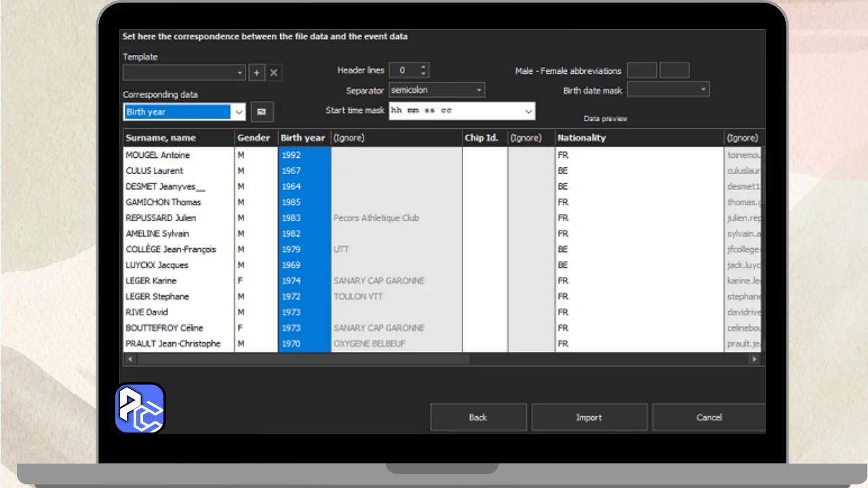Open the Template dropdown
The width and height of the screenshot is (868, 488).
240,73
